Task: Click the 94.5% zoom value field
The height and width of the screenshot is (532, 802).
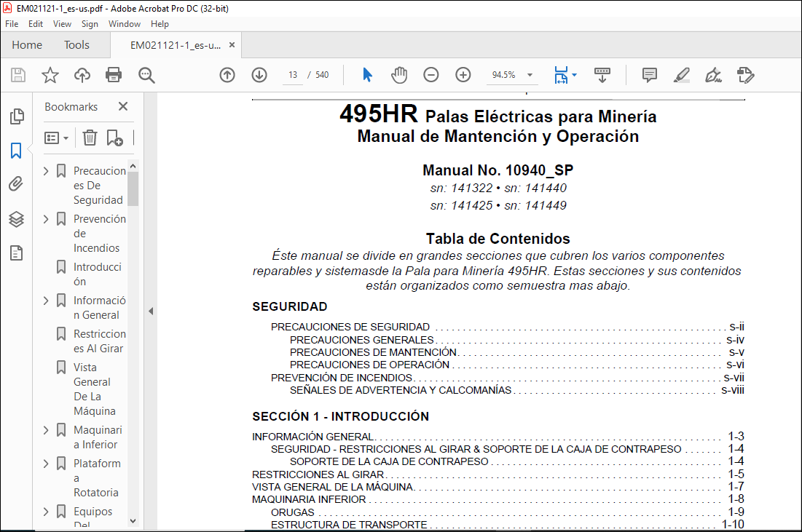Action: click(504, 75)
